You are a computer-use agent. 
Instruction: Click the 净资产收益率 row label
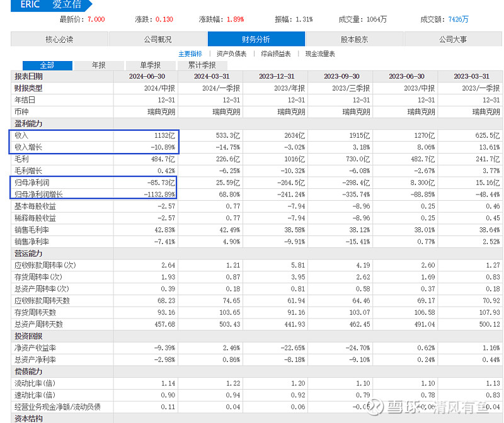35,348
